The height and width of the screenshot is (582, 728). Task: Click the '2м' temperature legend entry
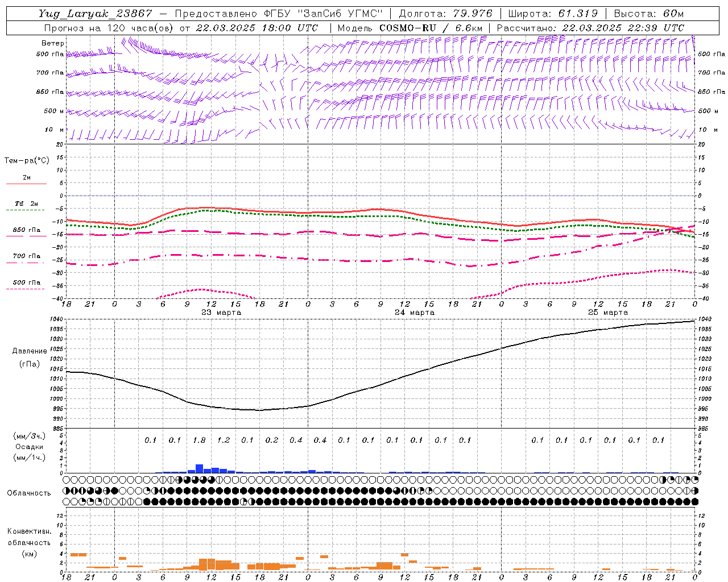tap(26, 177)
